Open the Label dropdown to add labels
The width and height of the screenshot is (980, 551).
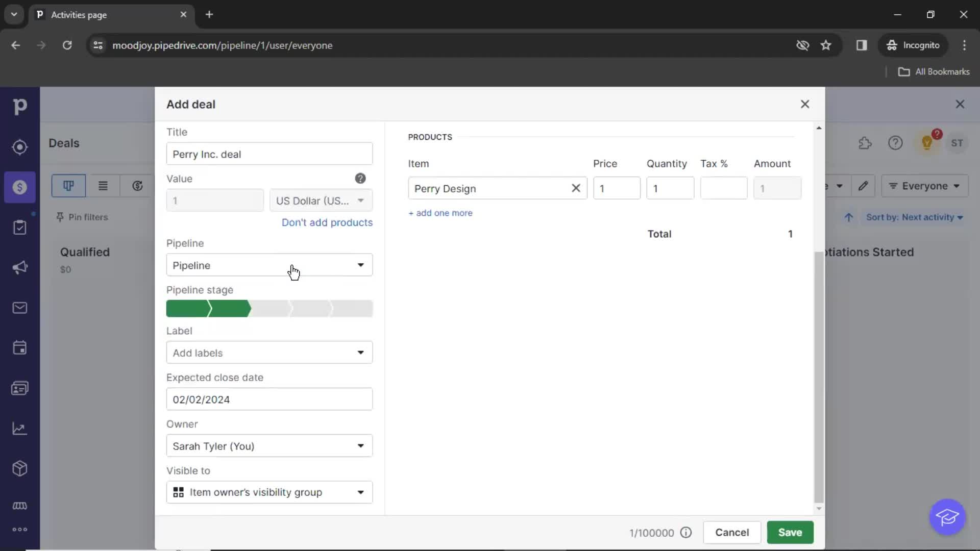coord(269,353)
